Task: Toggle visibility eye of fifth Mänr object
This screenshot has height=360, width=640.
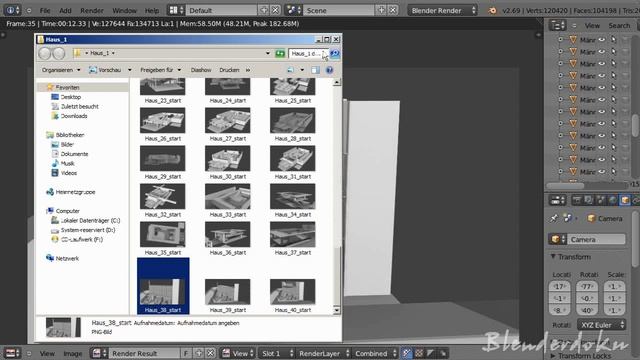Action: pos(602,87)
